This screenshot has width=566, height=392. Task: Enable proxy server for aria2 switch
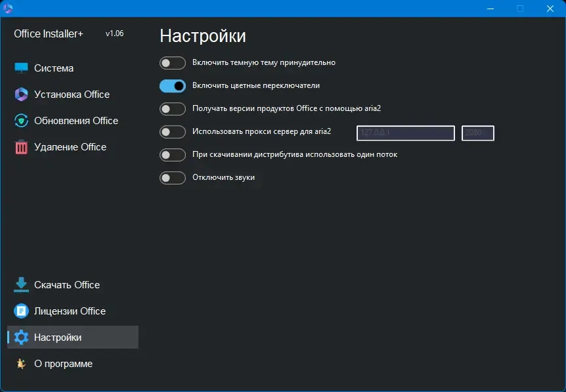coord(173,132)
